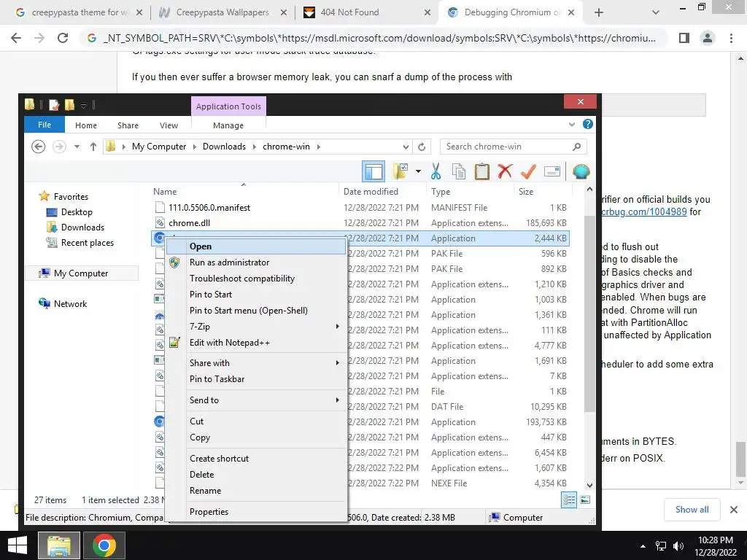
Task: Open a new Chrome tab
Action: pyautogui.click(x=599, y=12)
